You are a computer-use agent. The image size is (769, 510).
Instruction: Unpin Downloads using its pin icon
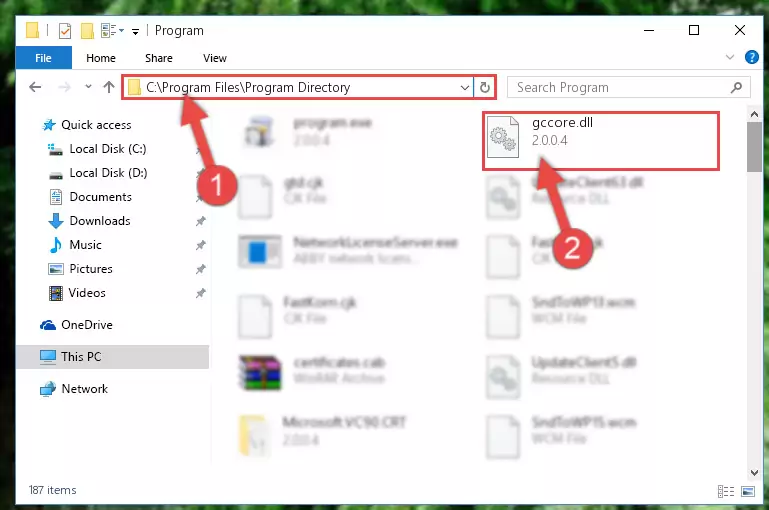pyautogui.click(x=201, y=221)
